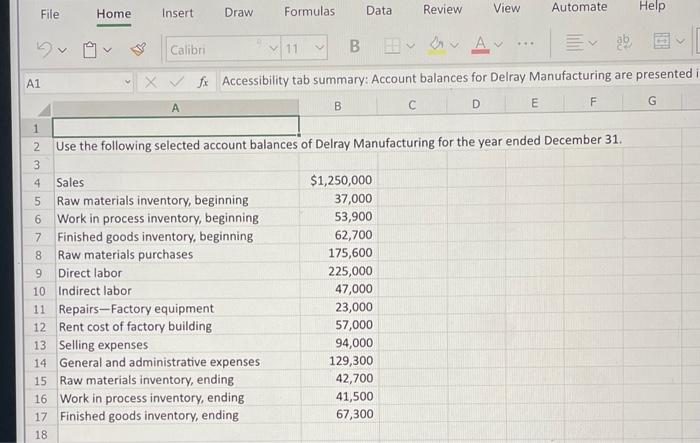Click Raw materials purchases cell
The image size is (700, 443).
(x=178, y=255)
